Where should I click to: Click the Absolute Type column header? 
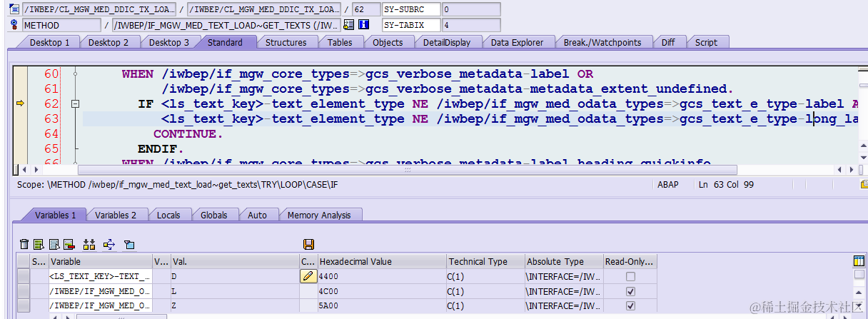[x=564, y=261]
